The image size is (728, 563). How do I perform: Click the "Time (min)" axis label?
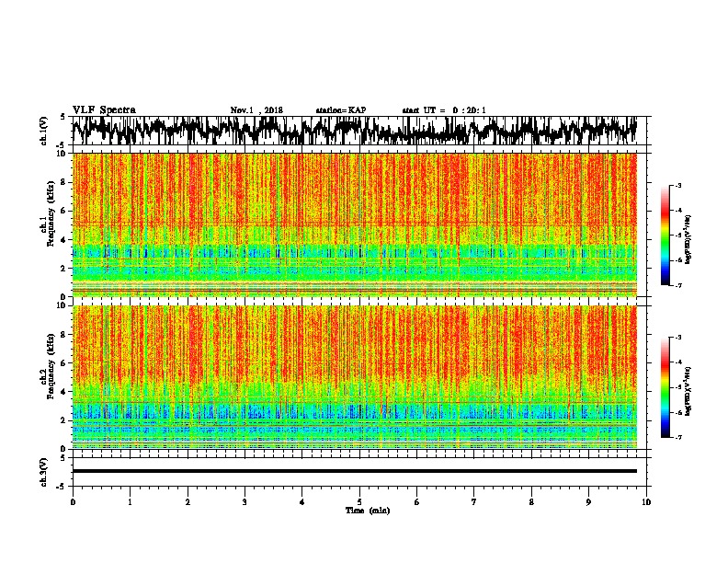click(x=368, y=511)
